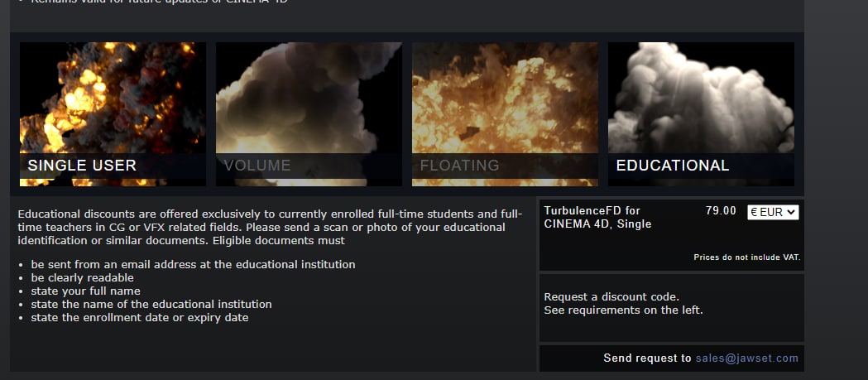
Task: Click the 79.00 price value
Action: pos(721,211)
